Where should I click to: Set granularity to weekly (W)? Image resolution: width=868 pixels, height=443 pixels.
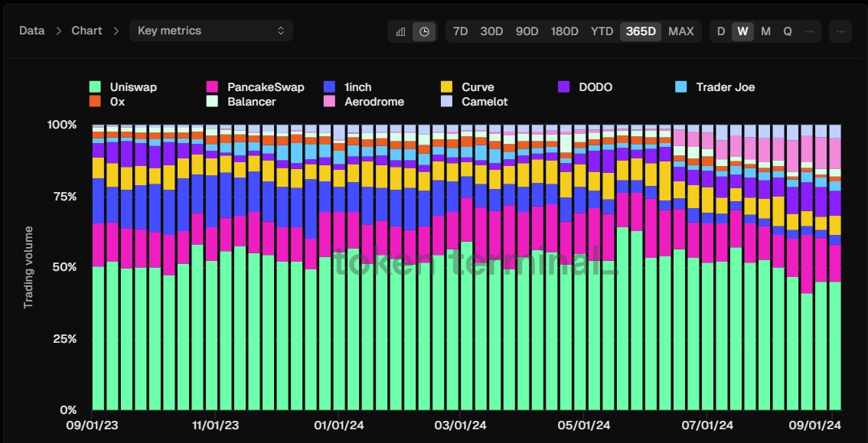pyautogui.click(x=743, y=31)
